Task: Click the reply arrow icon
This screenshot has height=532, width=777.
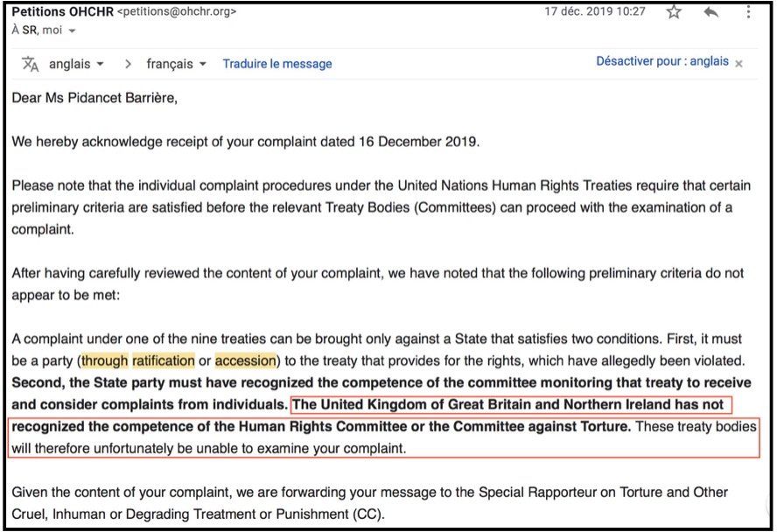Action: coord(710,12)
